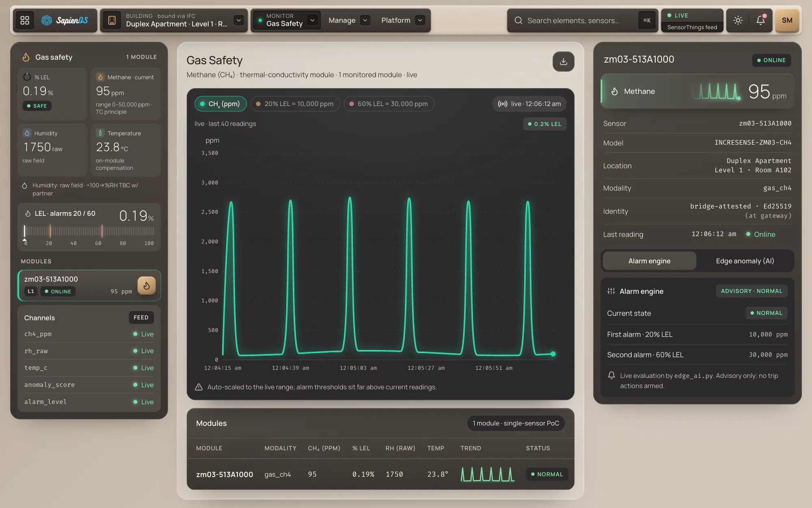Toggle the light theme sun icon
This screenshot has width=812, height=508.
tap(738, 20)
